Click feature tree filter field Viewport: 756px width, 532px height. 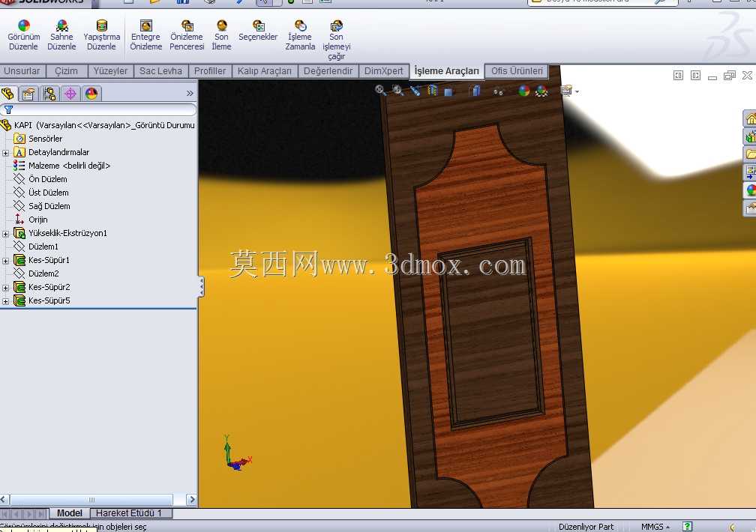(98, 110)
